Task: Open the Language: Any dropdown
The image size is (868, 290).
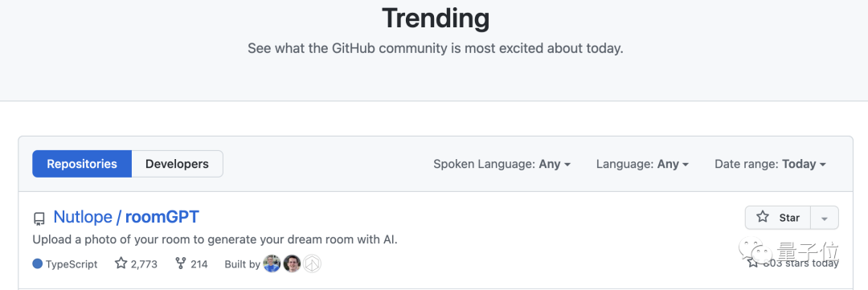Action: pos(642,165)
